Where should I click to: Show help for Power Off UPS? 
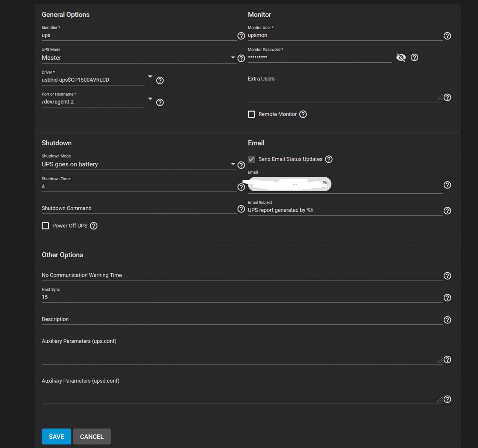94,226
